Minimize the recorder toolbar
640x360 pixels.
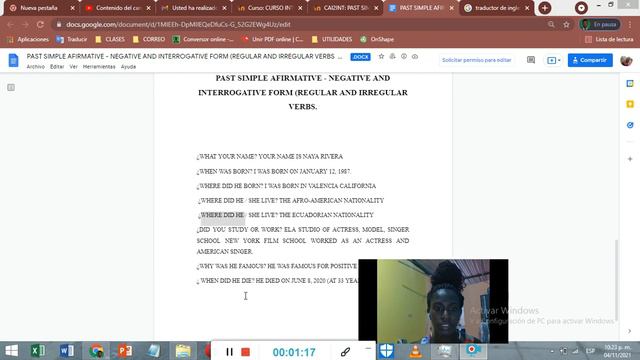pyautogui.click(x=368, y=348)
